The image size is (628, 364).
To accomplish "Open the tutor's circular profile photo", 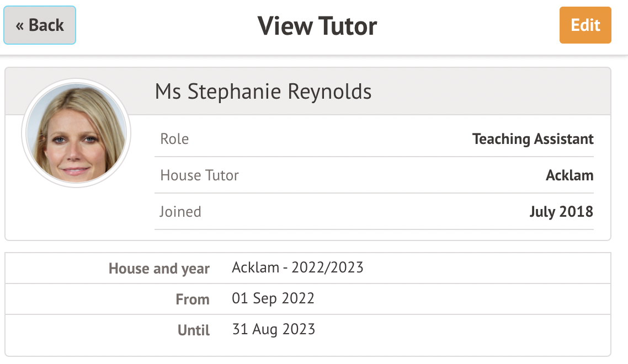I will (76, 133).
